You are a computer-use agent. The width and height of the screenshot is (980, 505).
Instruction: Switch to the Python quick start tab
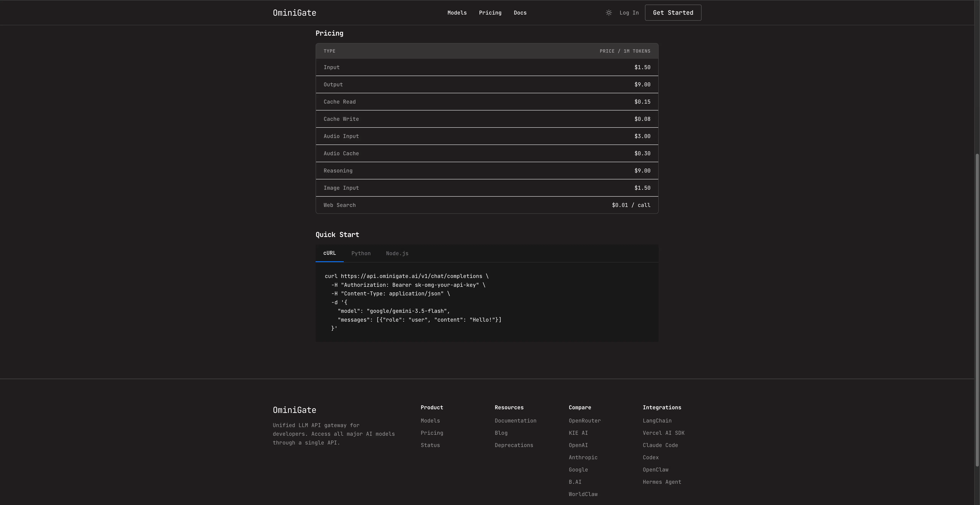(361, 253)
